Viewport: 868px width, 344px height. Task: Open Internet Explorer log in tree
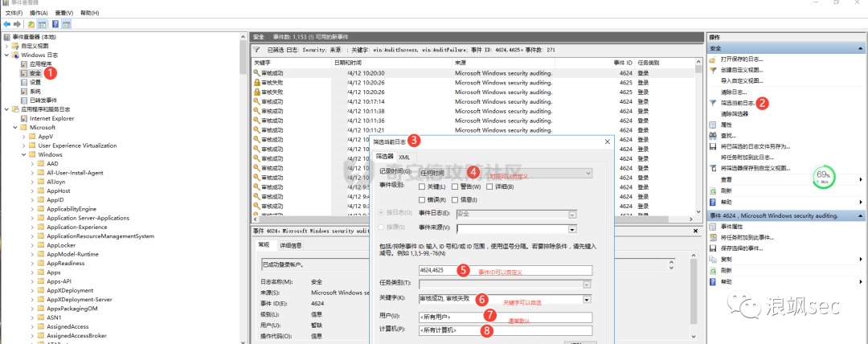coord(52,118)
